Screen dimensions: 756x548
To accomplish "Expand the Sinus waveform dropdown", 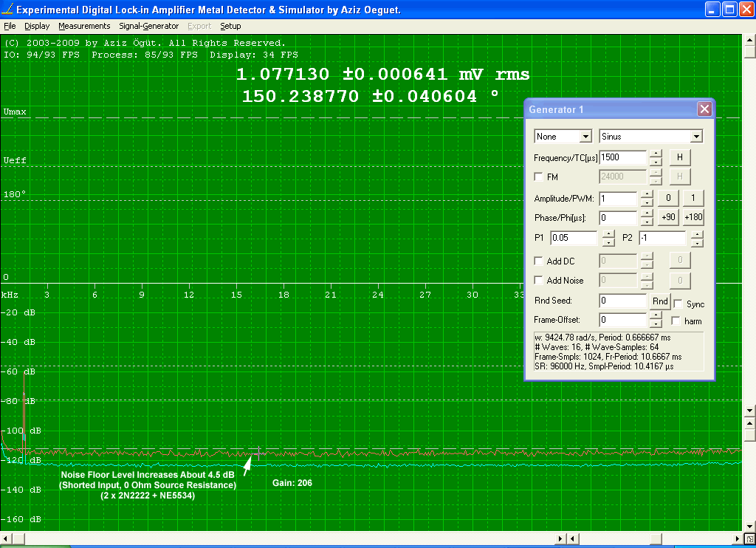I will click(695, 137).
